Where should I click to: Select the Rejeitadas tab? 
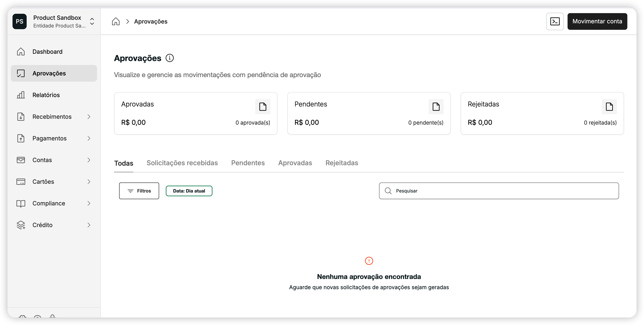[x=342, y=163]
